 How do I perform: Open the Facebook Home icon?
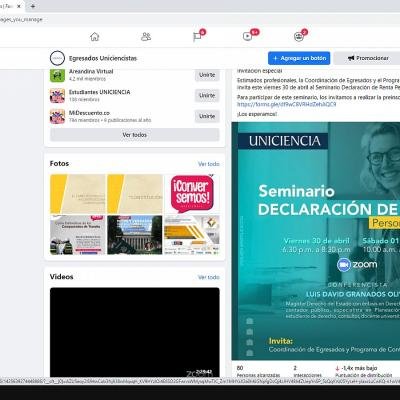coord(95,37)
